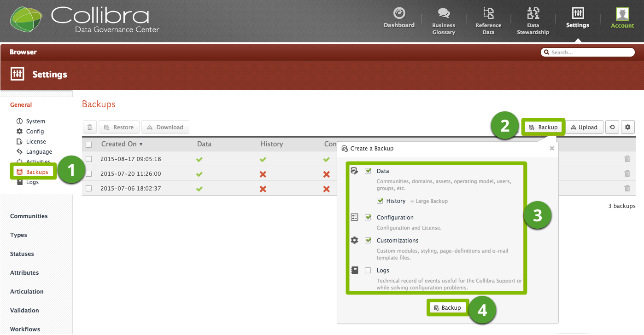Open the License settings page

tap(36, 142)
